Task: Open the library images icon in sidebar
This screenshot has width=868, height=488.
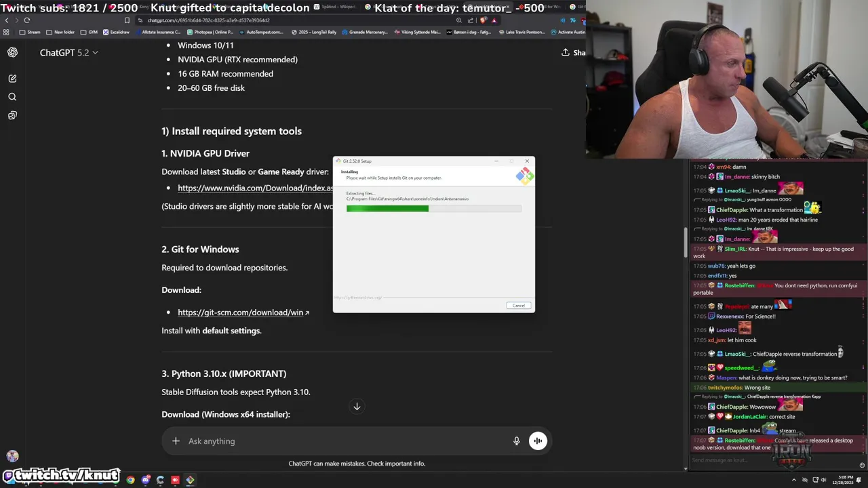Action: coord(12,115)
